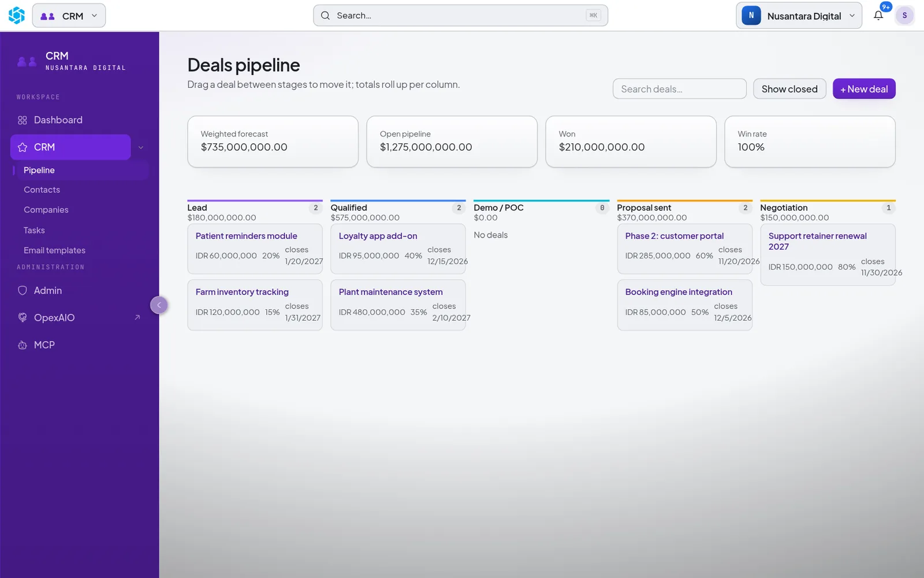Open the Patient reminders module deal
This screenshot has width=924, height=578.
pyautogui.click(x=255, y=249)
